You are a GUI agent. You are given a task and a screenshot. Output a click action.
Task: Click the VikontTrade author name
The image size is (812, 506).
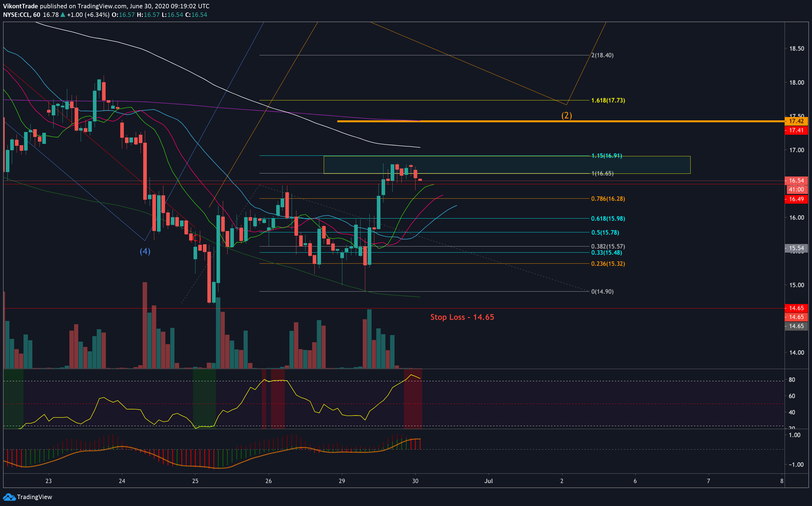[x=20, y=6]
